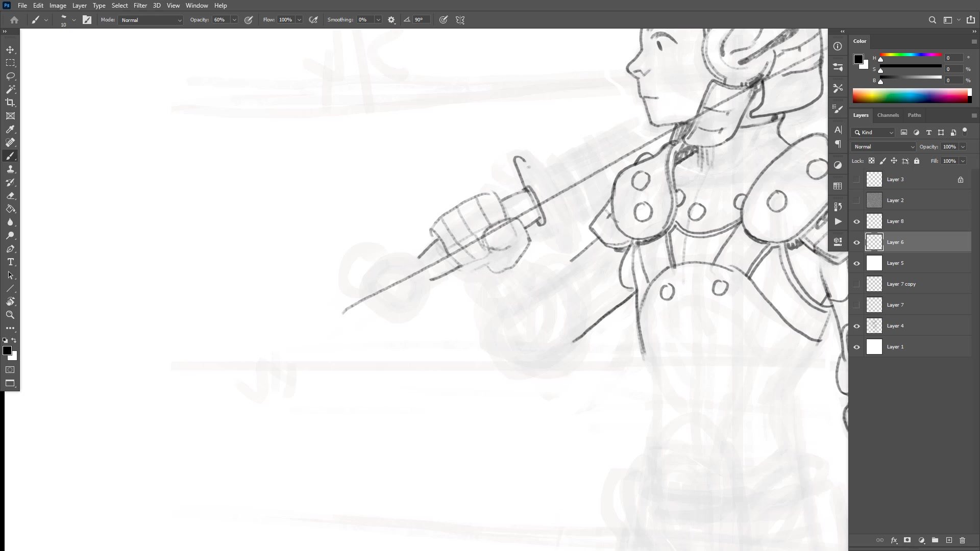
Task: Select the Eraser tool
Action: [10, 196]
